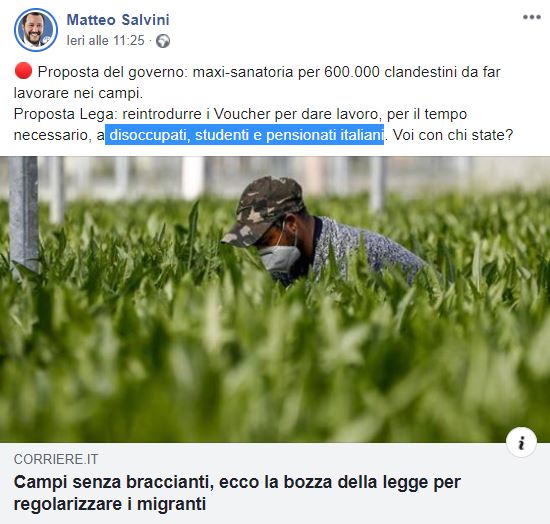Click the CORRIERE.IT source label
Image resolution: width=550 pixels, height=524 pixels.
(56, 459)
